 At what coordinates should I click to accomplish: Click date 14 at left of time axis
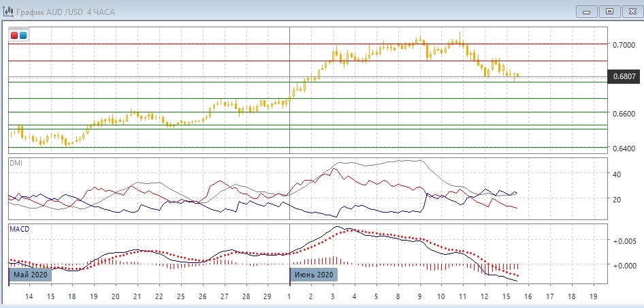[29, 297]
